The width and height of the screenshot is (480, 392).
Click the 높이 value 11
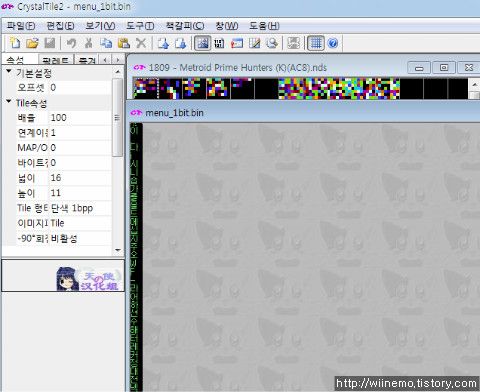[80, 193]
